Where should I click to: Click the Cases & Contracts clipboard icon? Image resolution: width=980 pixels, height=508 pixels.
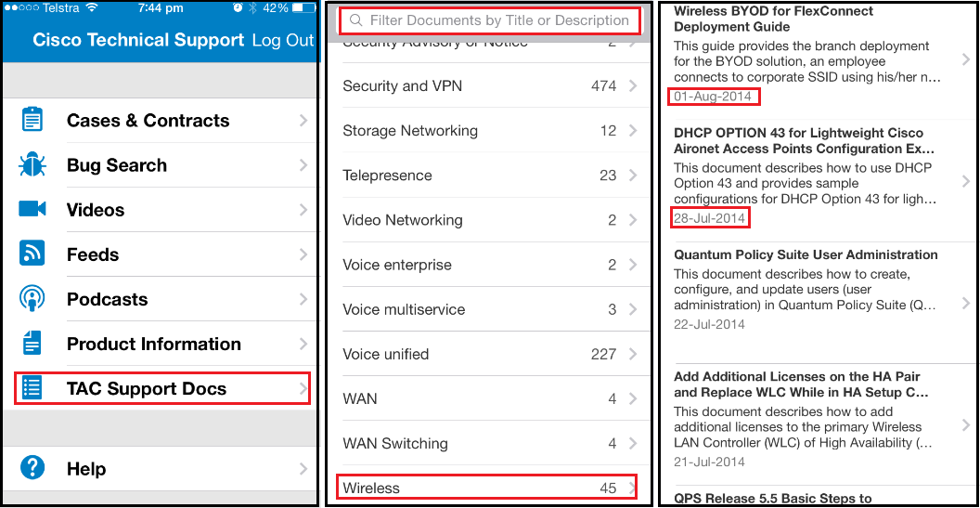(32, 121)
